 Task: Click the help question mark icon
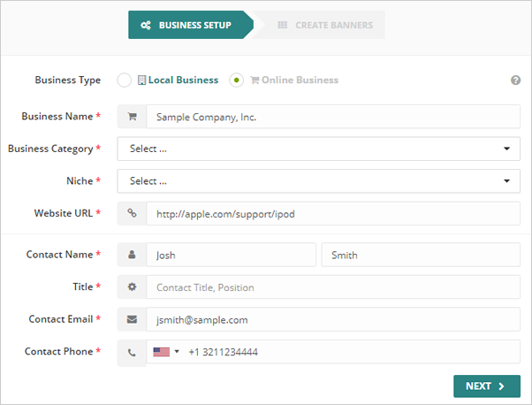pyautogui.click(x=515, y=80)
